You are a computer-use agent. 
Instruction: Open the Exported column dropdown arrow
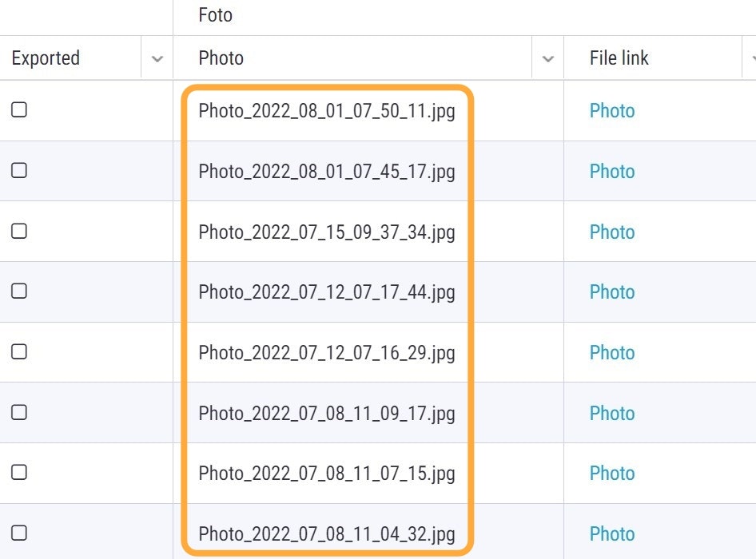(x=157, y=59)
